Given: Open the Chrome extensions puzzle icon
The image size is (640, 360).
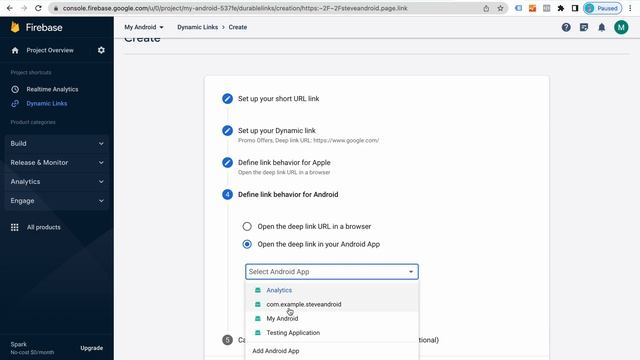Looking at the screenshot, I should tap(561, 8).
